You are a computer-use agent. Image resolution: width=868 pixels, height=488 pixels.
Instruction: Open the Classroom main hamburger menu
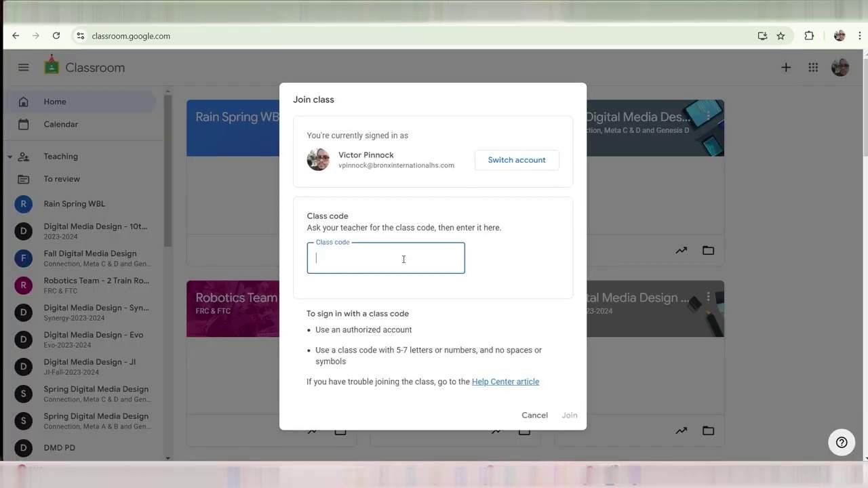click(24, 67)
